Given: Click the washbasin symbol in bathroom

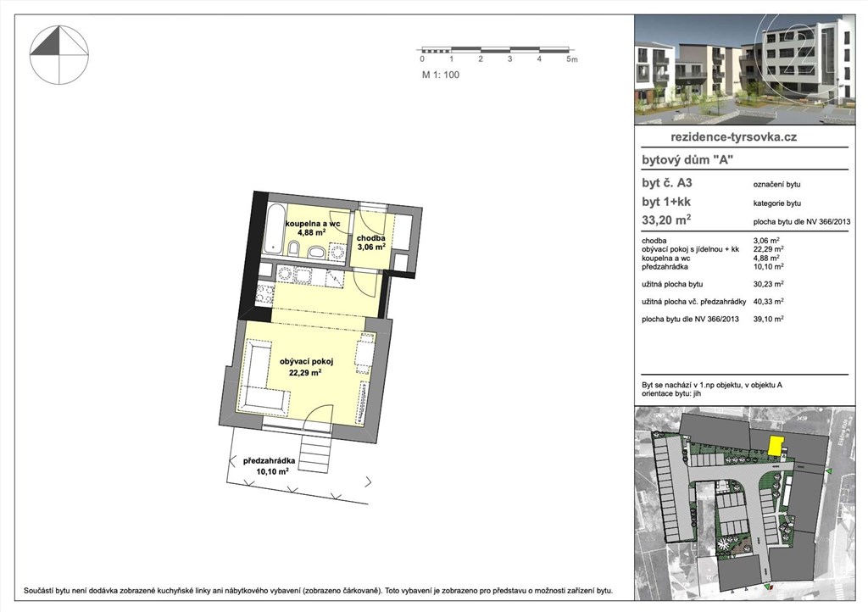Looking at the screenshot, I should [x=316, y=252].
